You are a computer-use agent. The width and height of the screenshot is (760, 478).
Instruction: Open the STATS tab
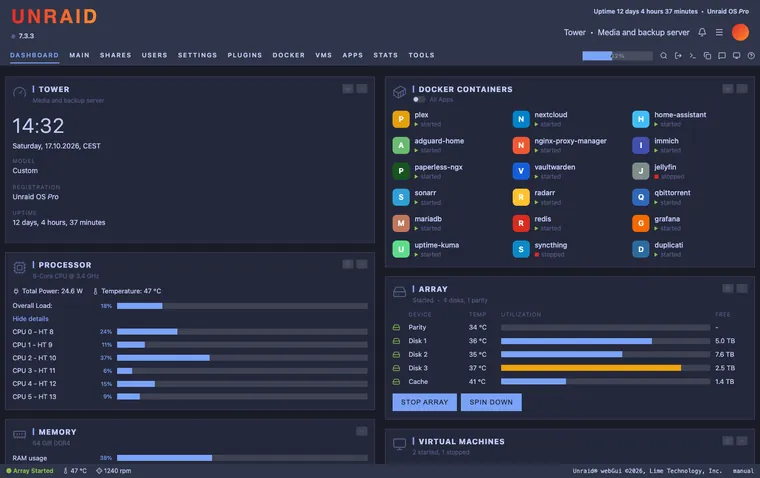(386, 55)
